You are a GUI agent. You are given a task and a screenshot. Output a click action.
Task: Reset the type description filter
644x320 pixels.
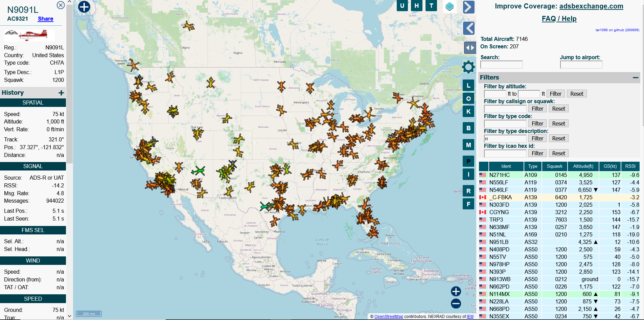pos(559,138)
